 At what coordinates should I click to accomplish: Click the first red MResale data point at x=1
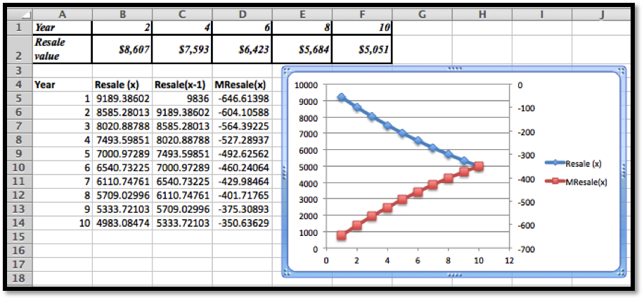(x=342, y=236)
